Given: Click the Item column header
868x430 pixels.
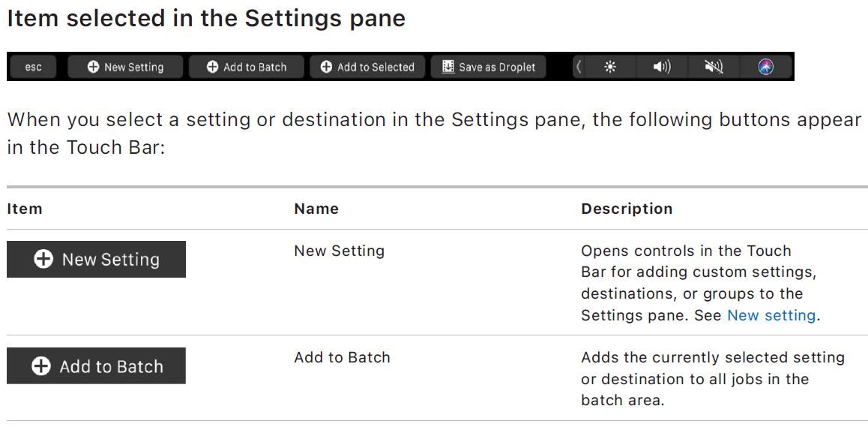Looking at the screenshot, I should (x=25, y=209).
